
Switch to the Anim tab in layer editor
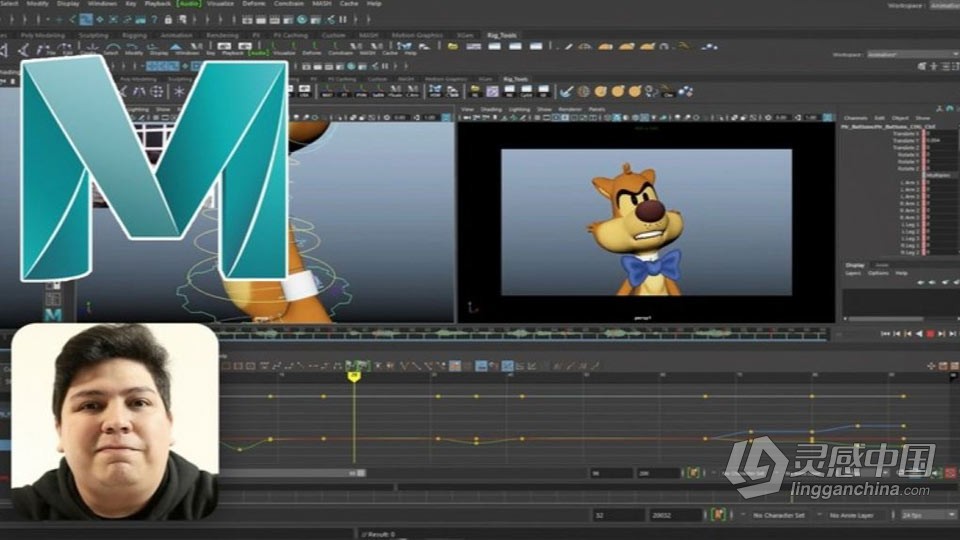(x=882, y=265)
